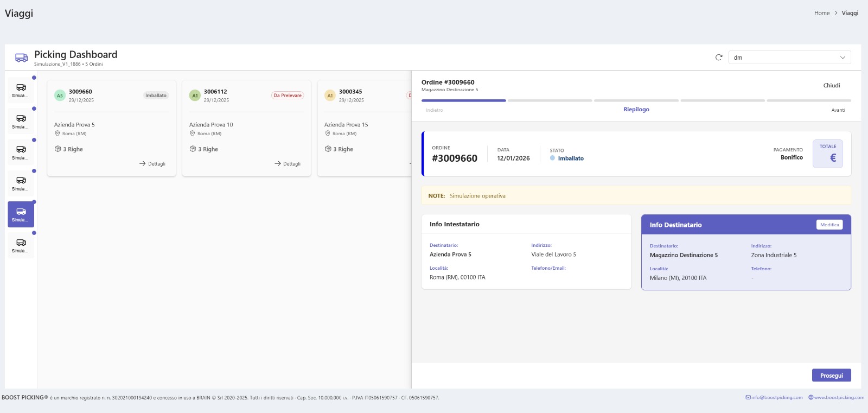
Task: Select the second truck item in sidebar
Action: pos(21,121)
